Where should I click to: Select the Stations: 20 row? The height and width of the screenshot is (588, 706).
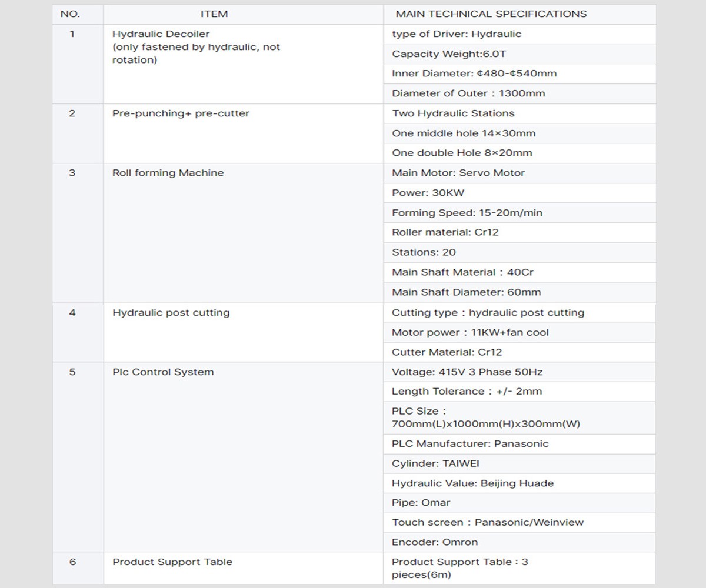(424, 252)
